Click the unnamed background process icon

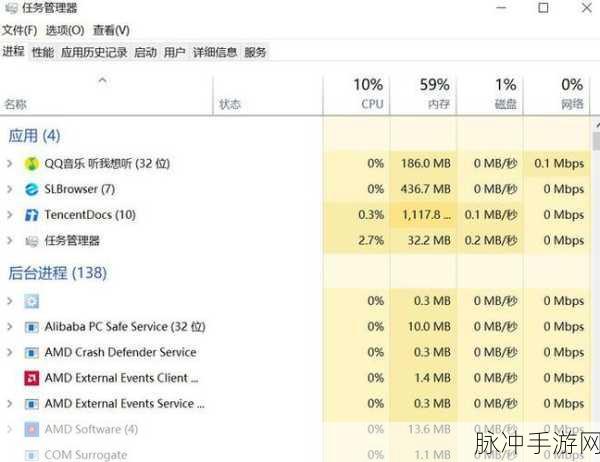(x=32, y=302)
